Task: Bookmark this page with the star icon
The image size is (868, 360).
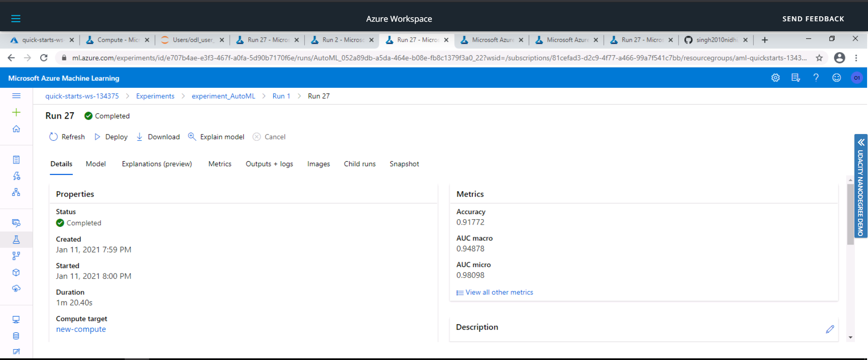Action: coord(819,58)
